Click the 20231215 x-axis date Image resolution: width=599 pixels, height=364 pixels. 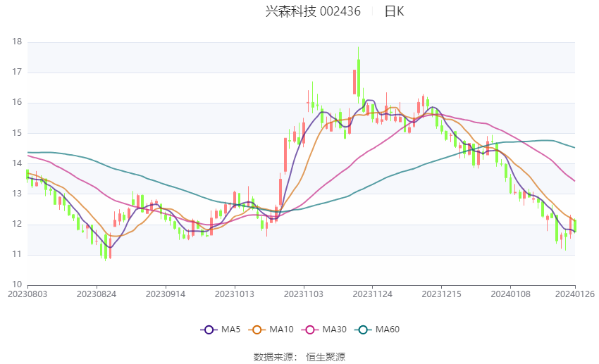pyautogui.click(x=440, y=294)
